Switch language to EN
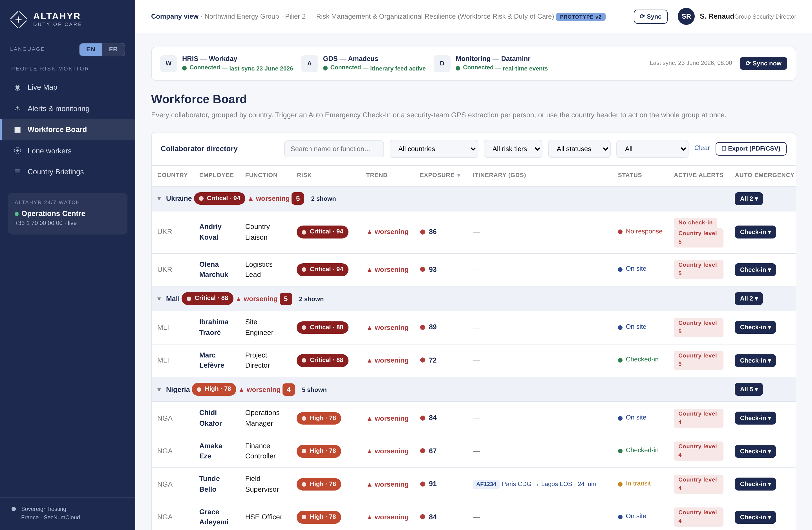This screenshot has width=812, height=530. tap(91, 49)
